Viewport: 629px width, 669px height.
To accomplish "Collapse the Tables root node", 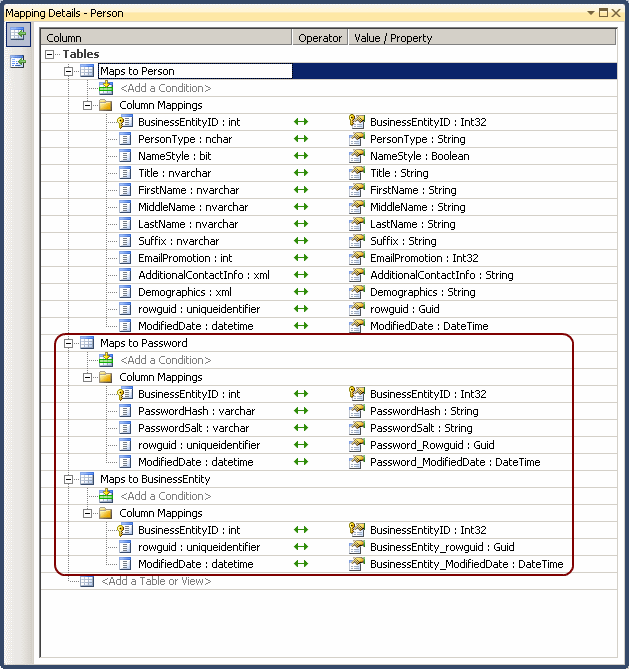I will point(50,54).
